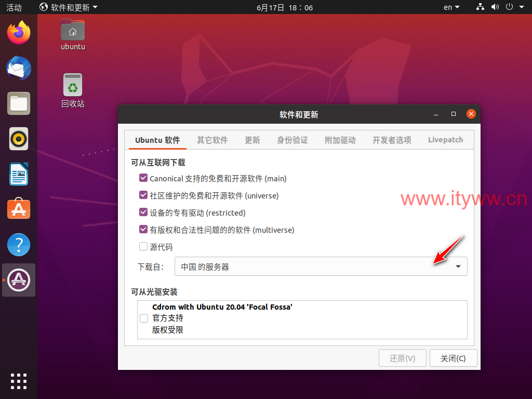Viewport: 532px width, 399px height.
Task: Toggle restricted proprietary drivers checkbox
Action: tap(143, 212)
